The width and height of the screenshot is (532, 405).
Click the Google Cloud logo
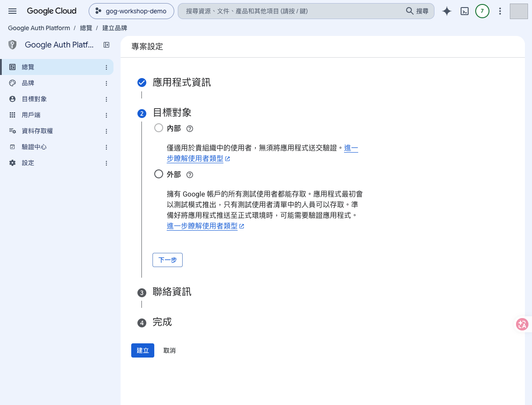51,11
